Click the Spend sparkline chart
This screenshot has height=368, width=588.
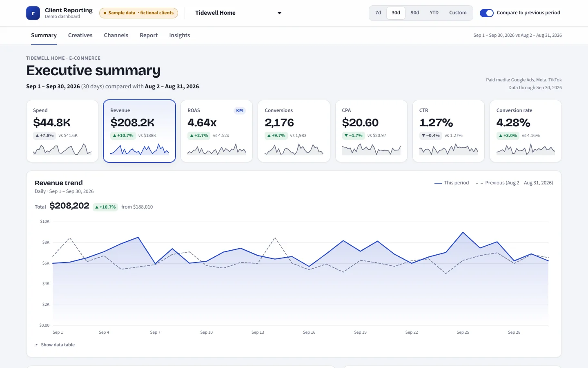click(x=62, y=149)
